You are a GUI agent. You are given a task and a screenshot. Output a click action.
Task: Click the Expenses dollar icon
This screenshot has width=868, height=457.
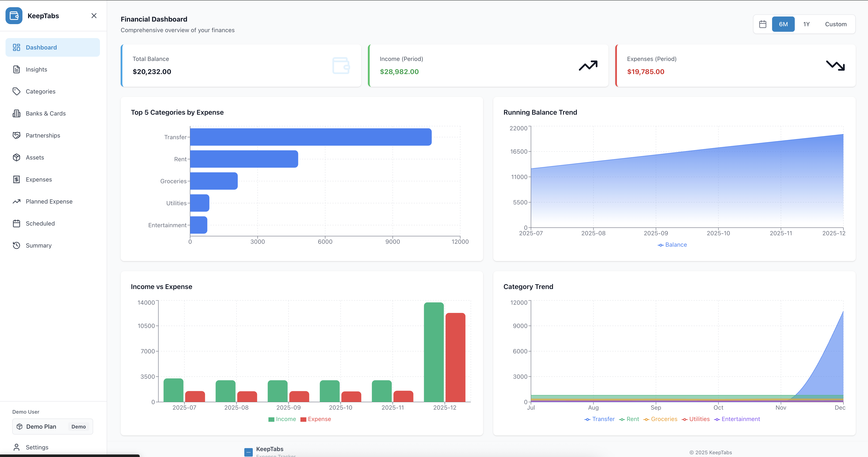[x=17, y=179]
